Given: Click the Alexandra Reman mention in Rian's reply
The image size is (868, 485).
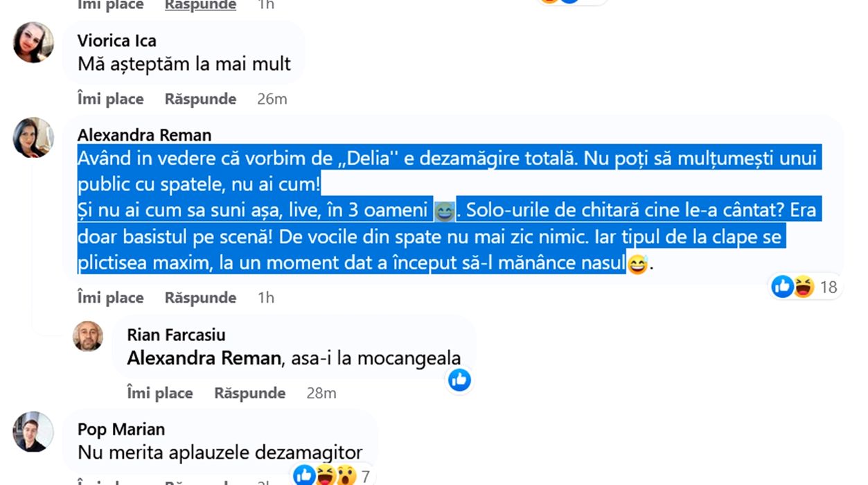Looking at the screenshot, I should [204, 358].
